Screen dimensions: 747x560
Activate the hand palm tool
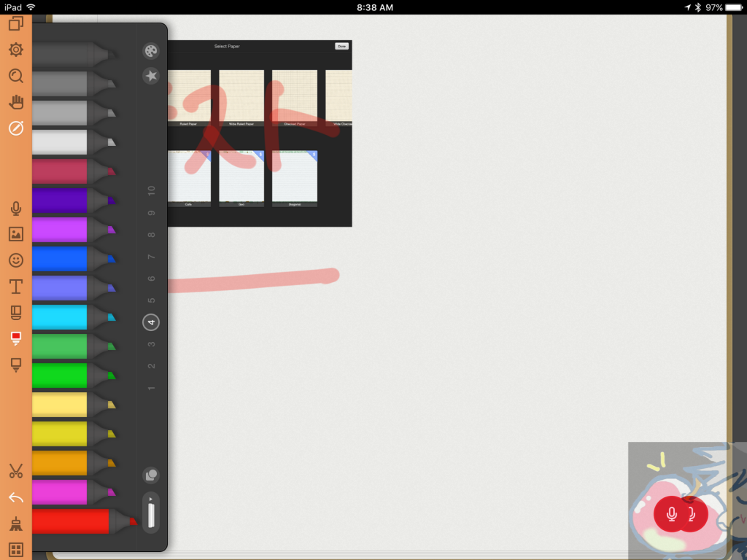coord(15,102)
